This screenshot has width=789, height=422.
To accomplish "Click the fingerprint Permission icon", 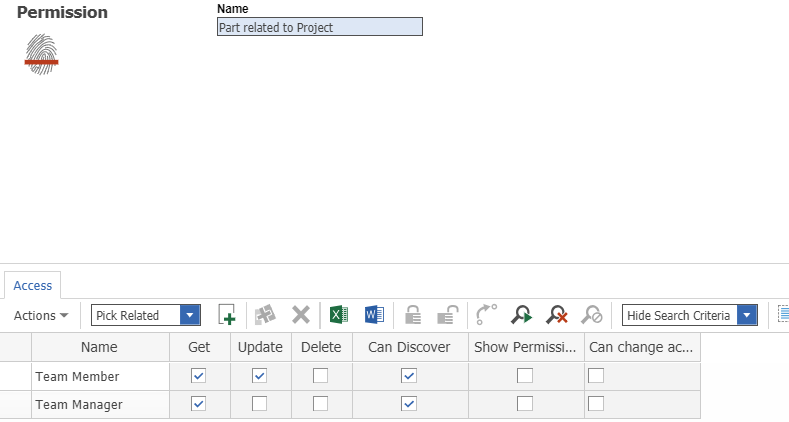I will 41,52.
